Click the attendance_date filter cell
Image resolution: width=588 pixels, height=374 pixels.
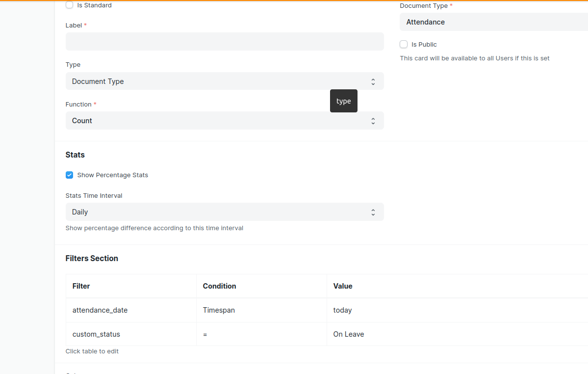(131, 310)
